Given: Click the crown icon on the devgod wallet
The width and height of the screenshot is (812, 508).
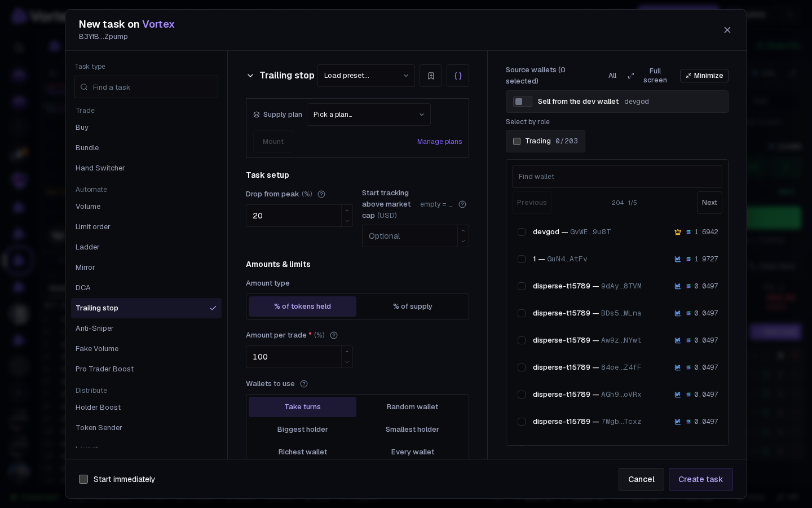Looking at the screenshot, I should click(678, 232).
